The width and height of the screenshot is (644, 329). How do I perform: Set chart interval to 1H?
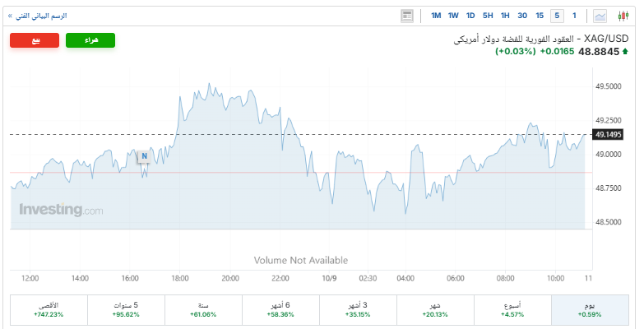(505, 16)
